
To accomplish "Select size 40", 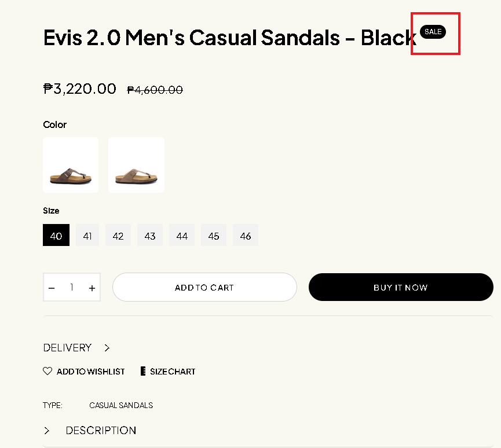I will tap(56, 236).
